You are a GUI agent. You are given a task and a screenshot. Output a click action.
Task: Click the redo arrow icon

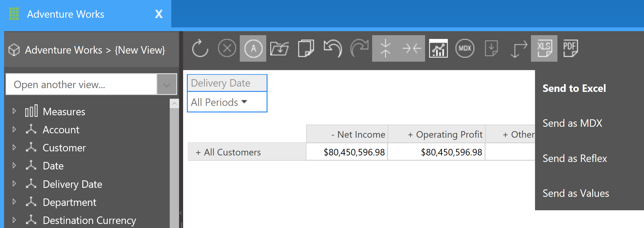359,48
